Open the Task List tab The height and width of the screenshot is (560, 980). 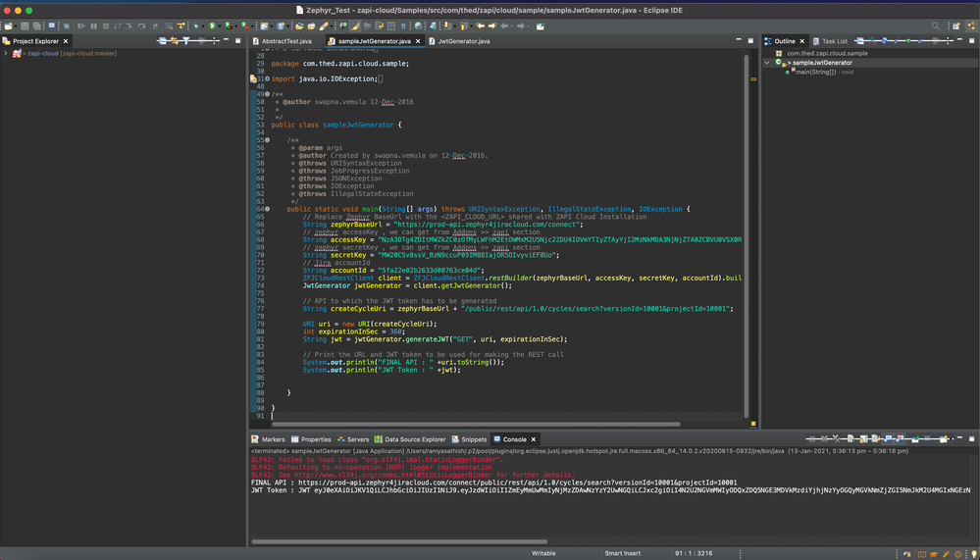(x=834, y=41)
